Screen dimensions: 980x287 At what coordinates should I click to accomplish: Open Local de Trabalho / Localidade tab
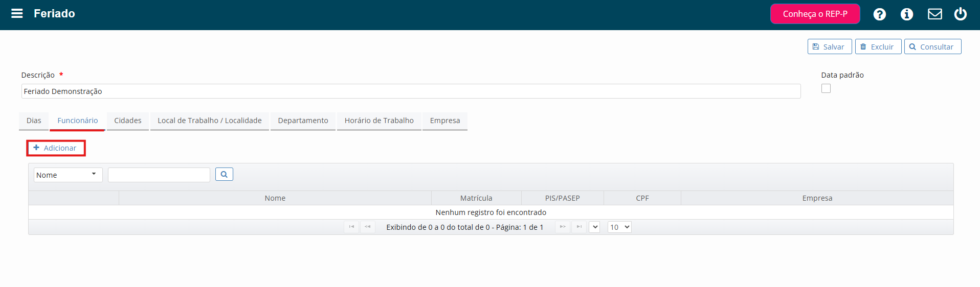click(210, 121)
